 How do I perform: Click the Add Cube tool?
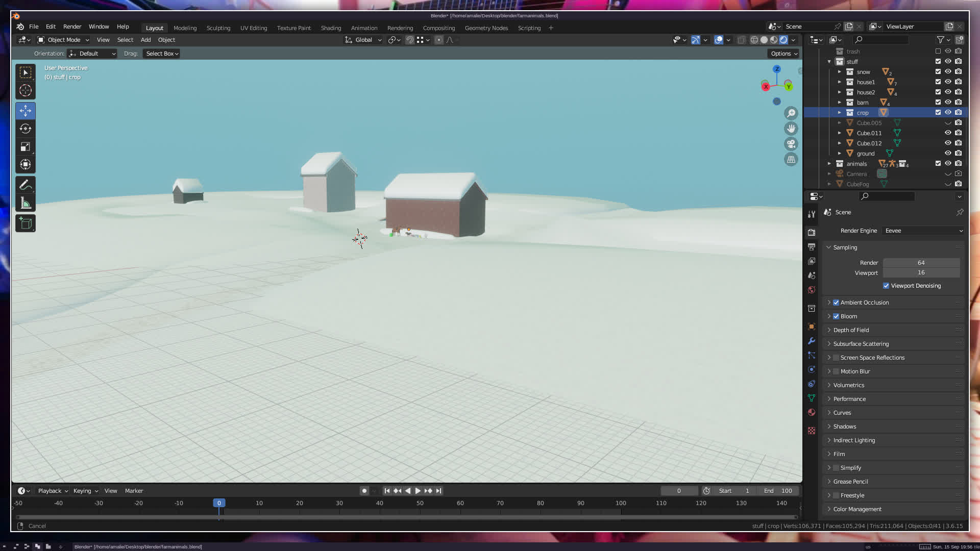click(x=25, y=223)
